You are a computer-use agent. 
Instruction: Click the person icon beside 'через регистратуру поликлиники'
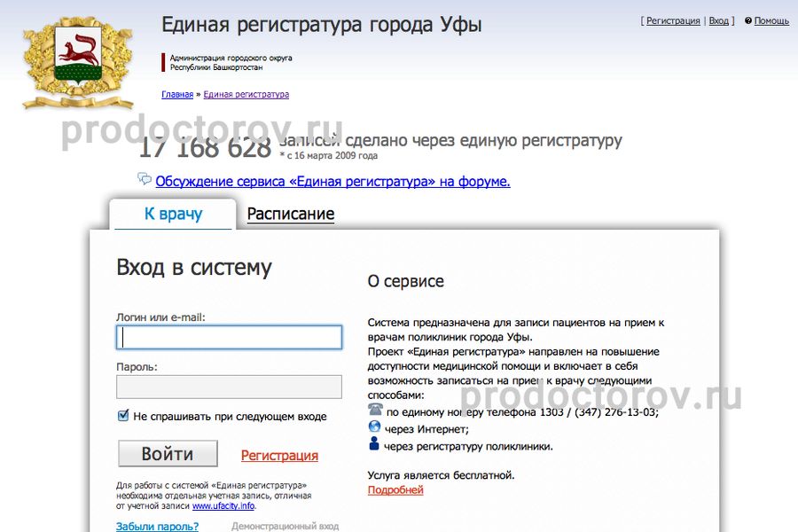375,445
